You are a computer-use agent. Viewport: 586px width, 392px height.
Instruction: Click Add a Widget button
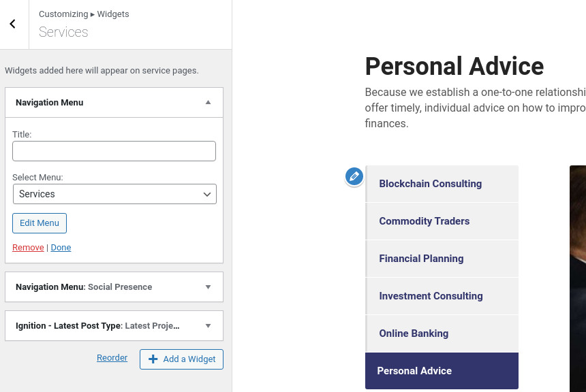[x=182, y=359]
